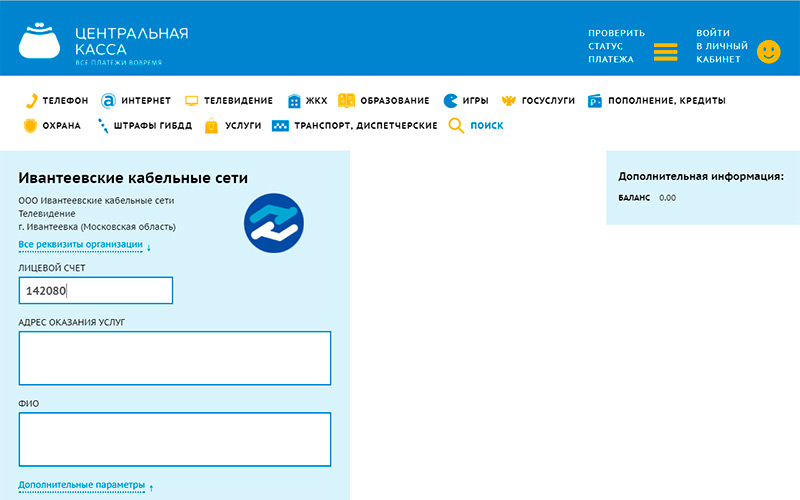Select the ЖКХ category

pyautogui.click(x=316, y=101)
